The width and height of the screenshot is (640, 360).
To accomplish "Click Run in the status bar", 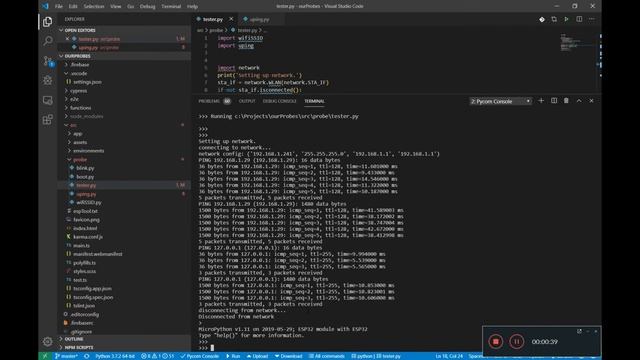I will tap(233, 356).
